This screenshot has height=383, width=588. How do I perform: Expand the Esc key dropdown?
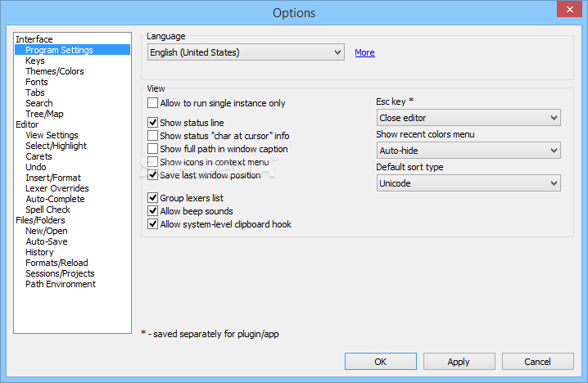point(468,118)
